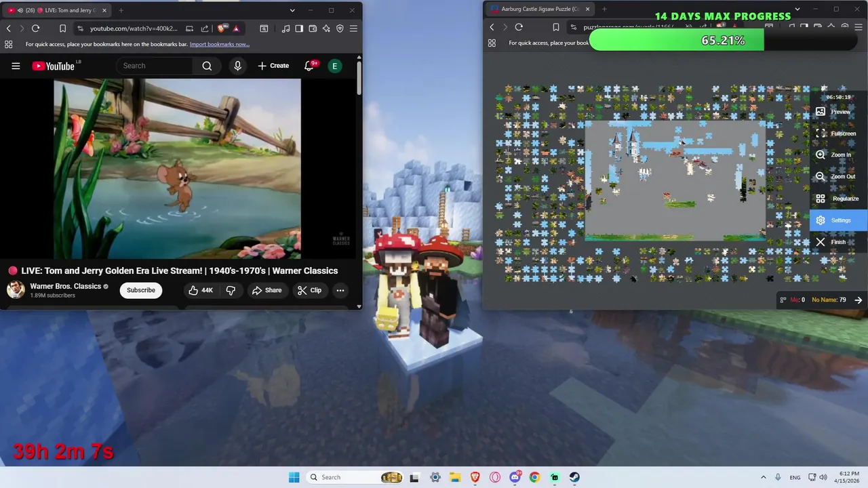Open Steam from the taskbar
This screenshot has width=868, height=488.
coord(574,477)
